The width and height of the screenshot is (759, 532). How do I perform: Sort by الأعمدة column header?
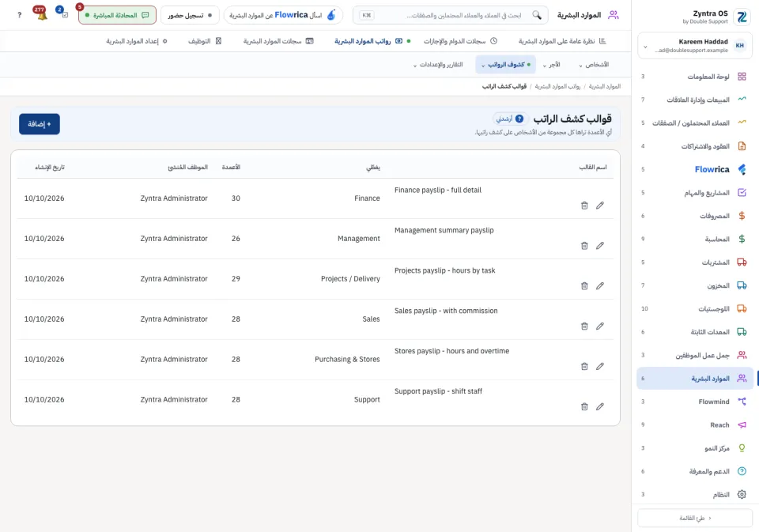[231, 167]
